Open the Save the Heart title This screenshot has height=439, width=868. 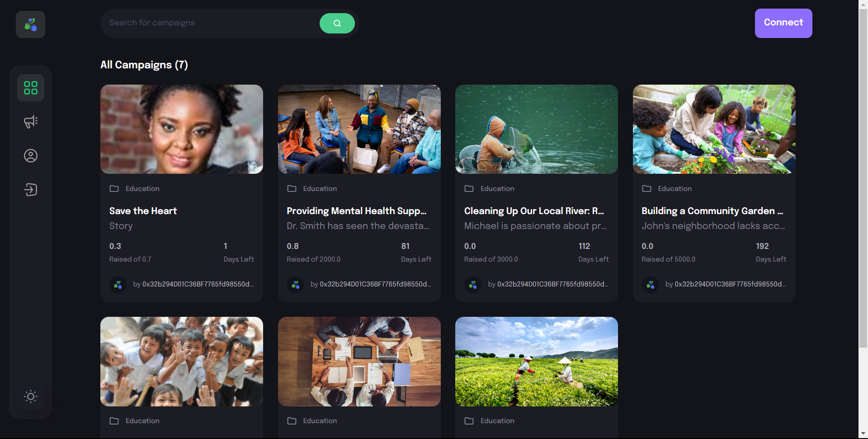[x=143, y=211]
